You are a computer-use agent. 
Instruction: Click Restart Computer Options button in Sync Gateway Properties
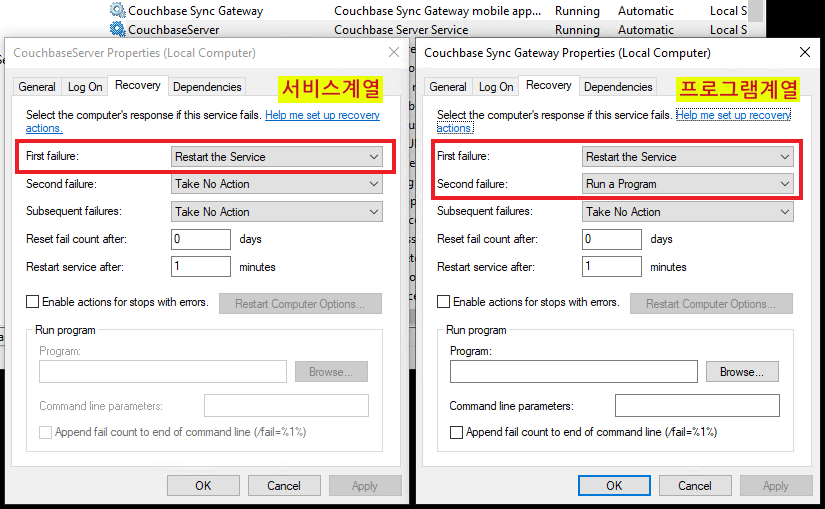[x=711, y=304]
